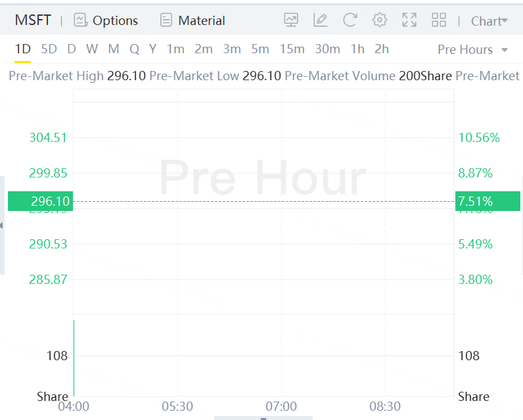Select the W weekly timeframe tab
523x420 pixels.
(91, 49)
